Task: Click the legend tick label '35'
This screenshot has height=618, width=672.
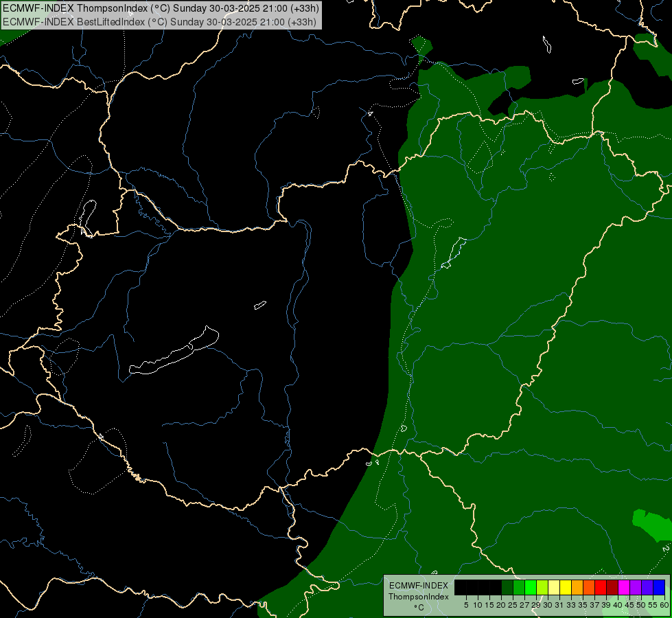Action: point(583,605)
